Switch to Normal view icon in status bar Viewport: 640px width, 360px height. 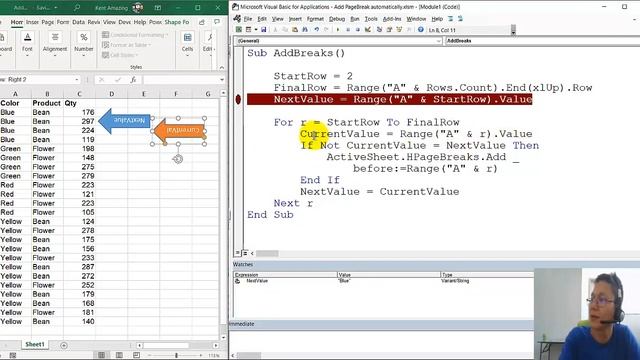pos(102,355)
